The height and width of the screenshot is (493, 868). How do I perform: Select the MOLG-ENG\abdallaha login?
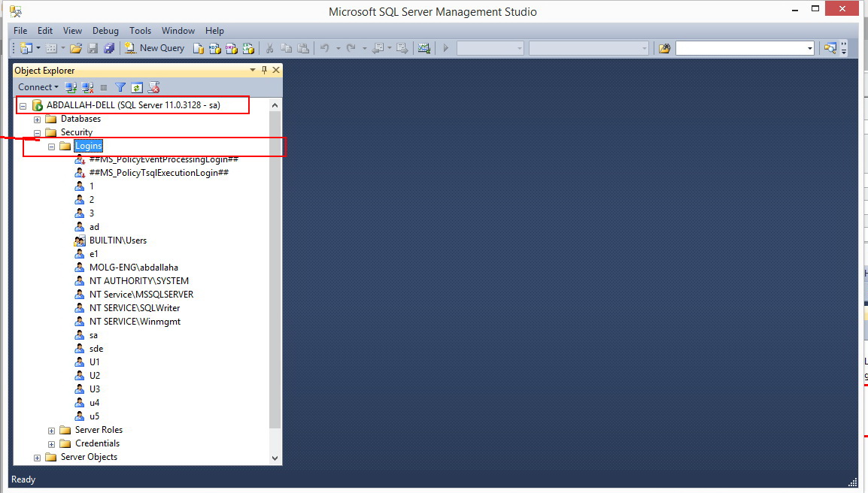pyautogui.click(x=134, y=268)
